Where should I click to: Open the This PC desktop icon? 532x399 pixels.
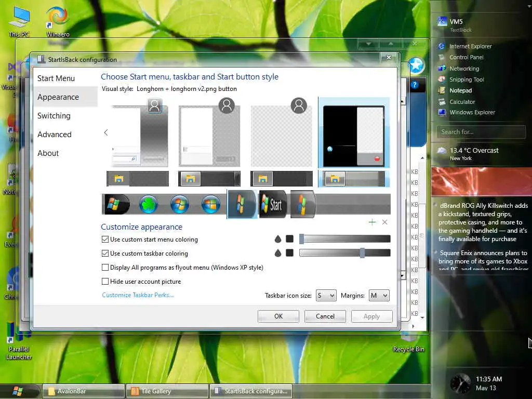pyautogui.click(x=19, y=21)
